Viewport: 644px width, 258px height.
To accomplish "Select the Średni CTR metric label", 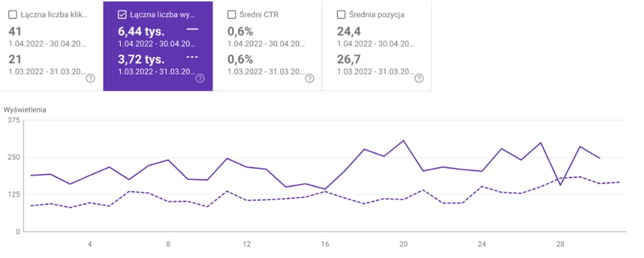I will pos(261,14).
